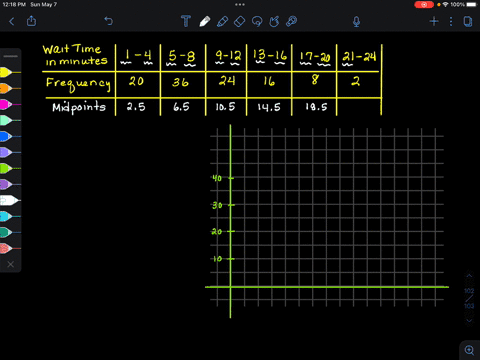Pick the blue pen
Viewport: 480px width, 360px height.
click(10, 136)
